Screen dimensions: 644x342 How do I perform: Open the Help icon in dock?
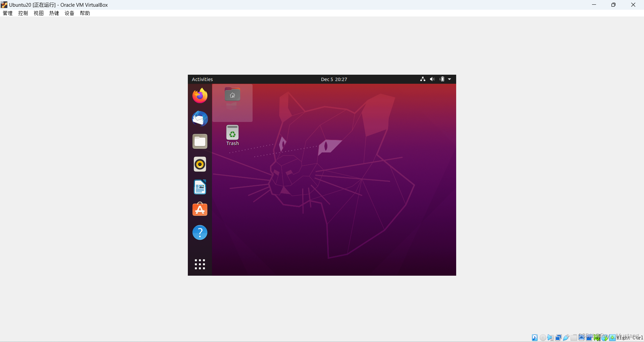(200, 232)
